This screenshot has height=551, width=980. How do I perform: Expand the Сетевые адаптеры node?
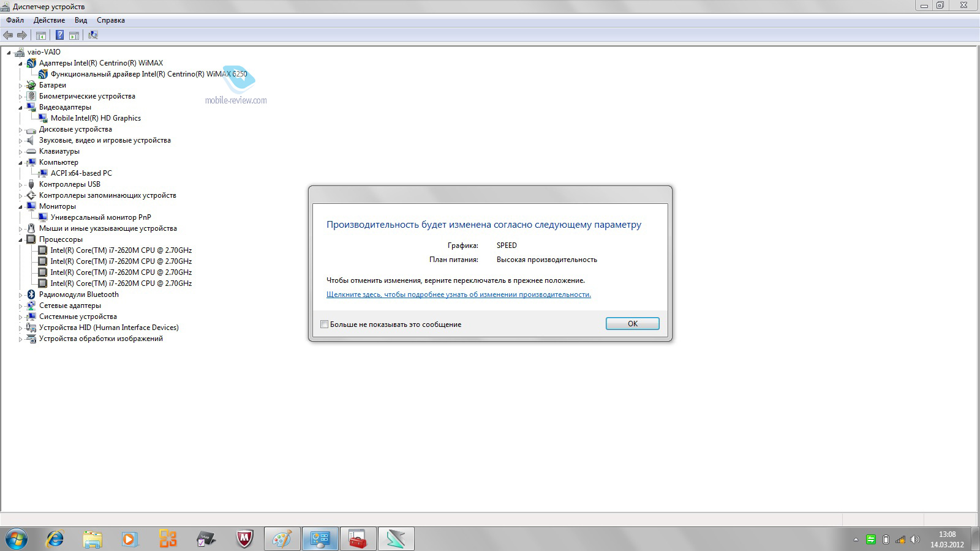pyautogui.click(x=20, y=305)
